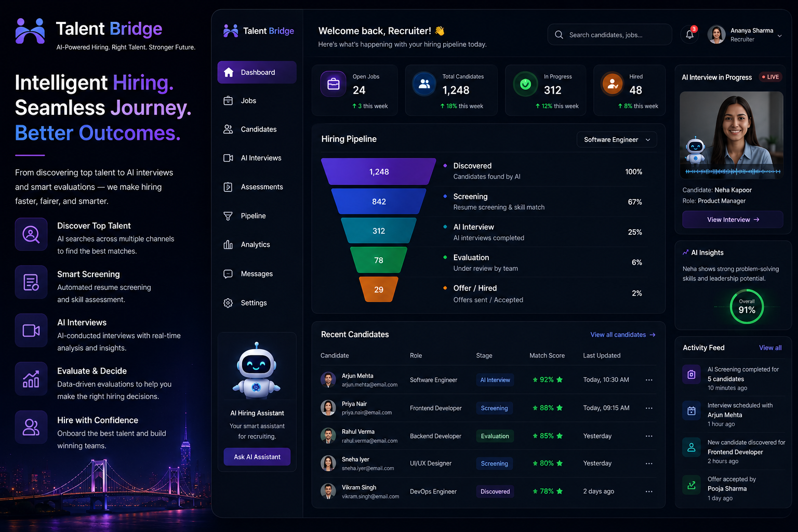The width and height of the screenshot is (798, 532).
Task: Expand the Ananya Sharma profile chevron
Action: (x=779, y=35)
